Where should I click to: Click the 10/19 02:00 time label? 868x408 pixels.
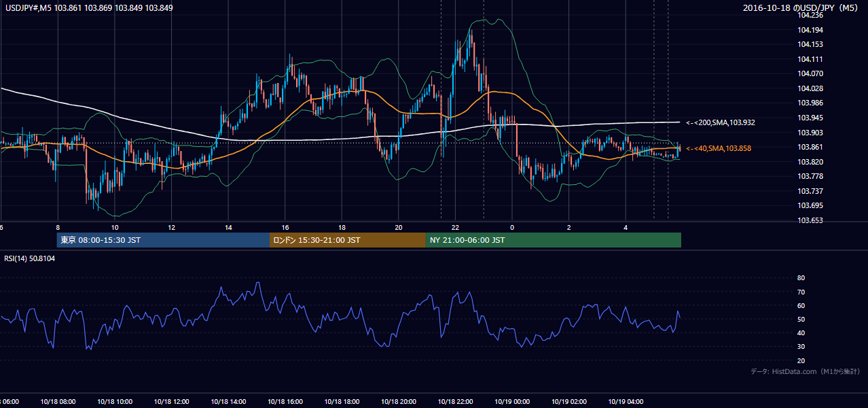[568, 402]
